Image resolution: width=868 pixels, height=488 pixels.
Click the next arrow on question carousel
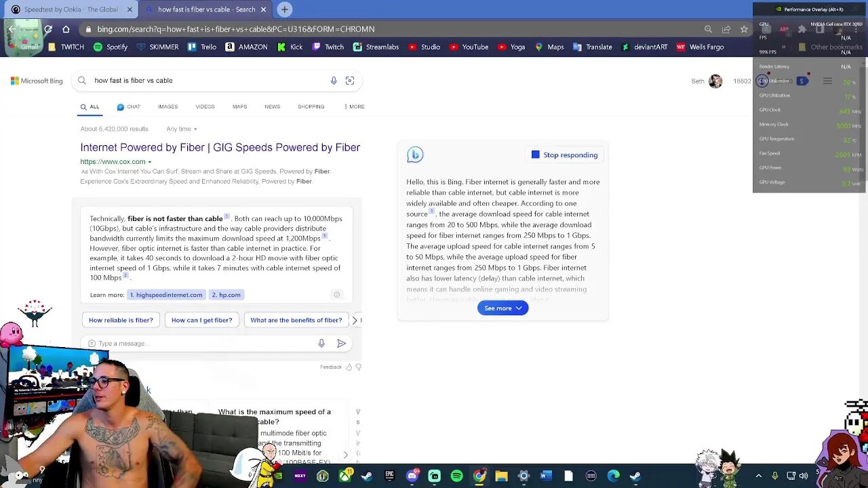(x=345, y=455)
